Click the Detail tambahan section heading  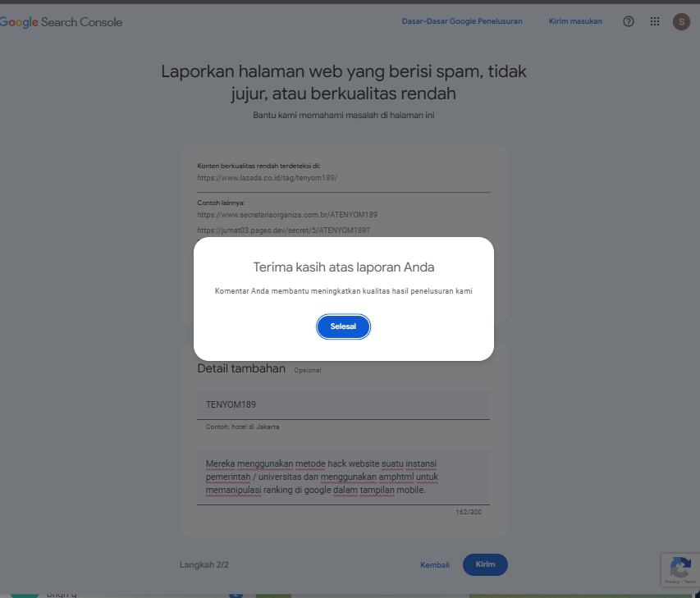coord(241,368)
